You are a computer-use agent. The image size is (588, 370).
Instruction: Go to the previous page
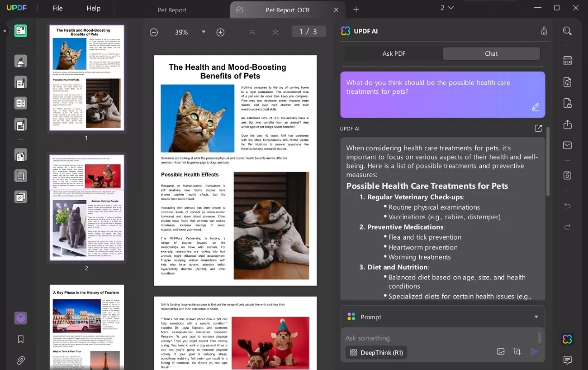(275, 32)
